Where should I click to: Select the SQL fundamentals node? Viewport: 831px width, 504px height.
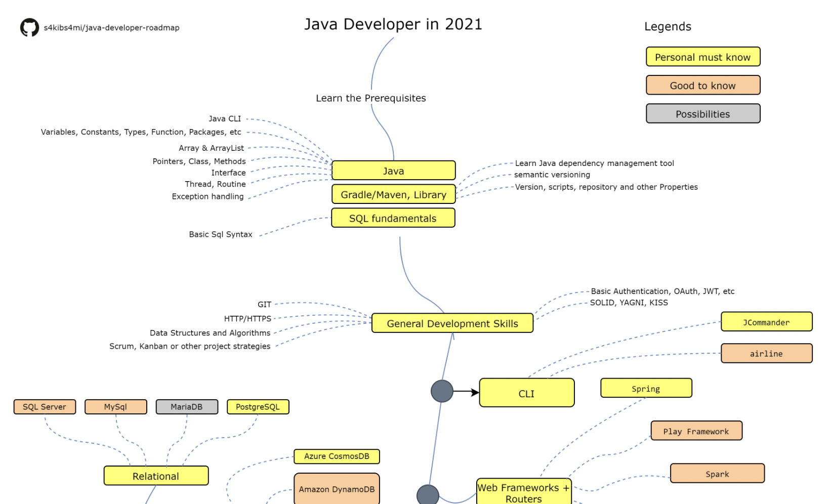tap(393, 218)
